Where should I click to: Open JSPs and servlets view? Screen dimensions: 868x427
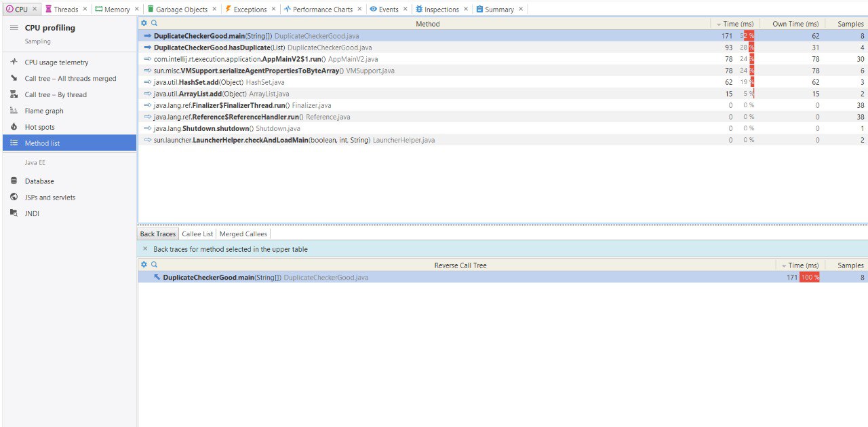coord(69,198)
